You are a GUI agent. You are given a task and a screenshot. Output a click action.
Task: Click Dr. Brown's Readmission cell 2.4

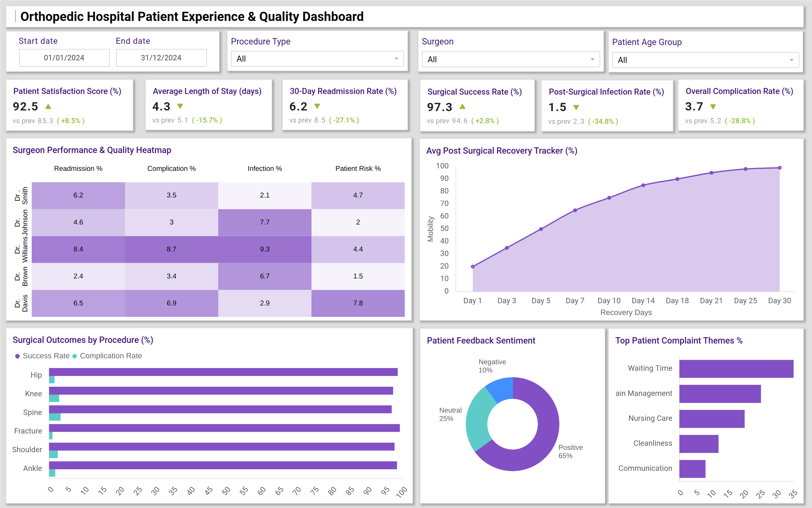78,276
